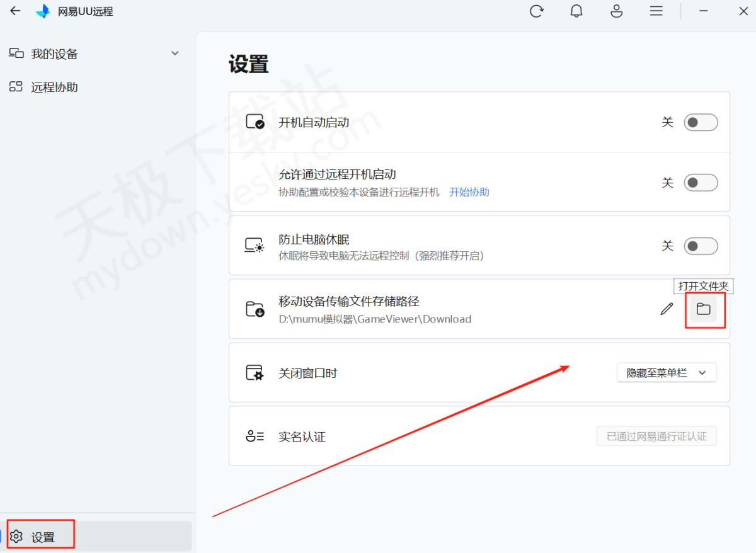Screen dimensions: 756x553
Task: Open the user account profile icon
Action: (x=616, y=11)
